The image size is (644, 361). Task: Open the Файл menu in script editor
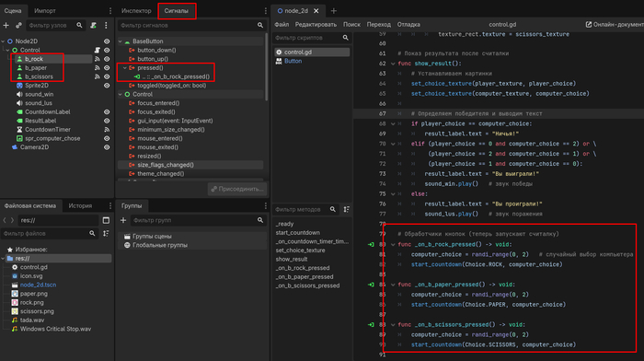coord(282,25)
